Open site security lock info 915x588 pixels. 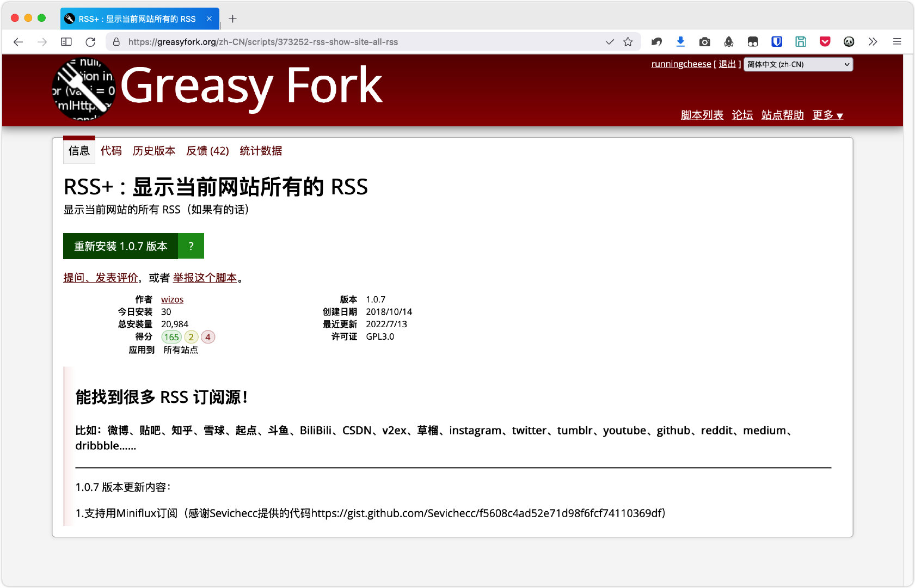tap(116, 42)
